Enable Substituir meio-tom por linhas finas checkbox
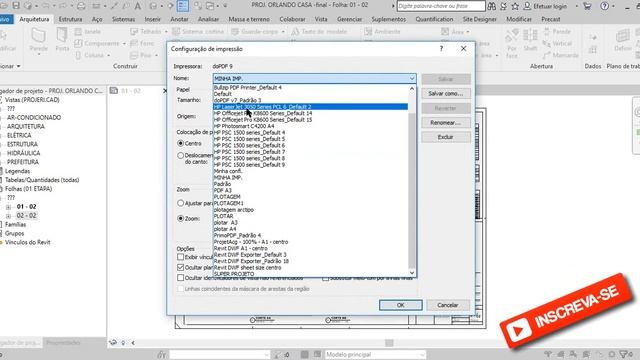 point(325,278)
